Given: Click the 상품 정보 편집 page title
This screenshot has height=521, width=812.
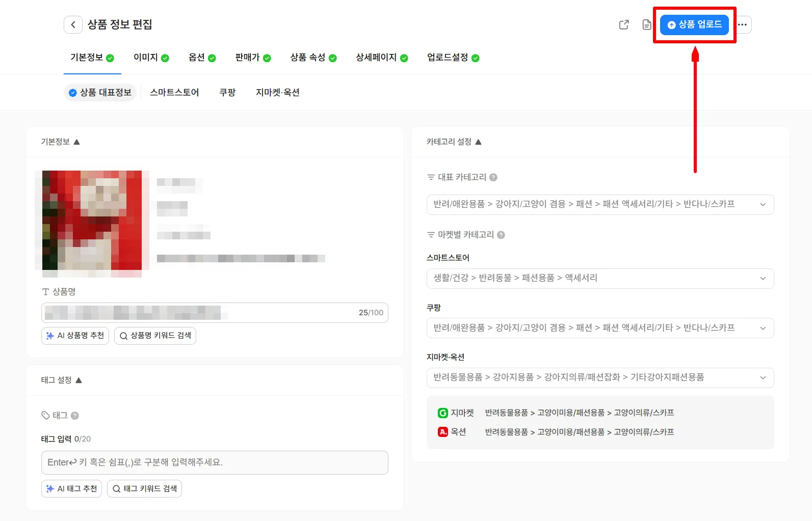Looking at the screenshot, I should pos(120,24).
